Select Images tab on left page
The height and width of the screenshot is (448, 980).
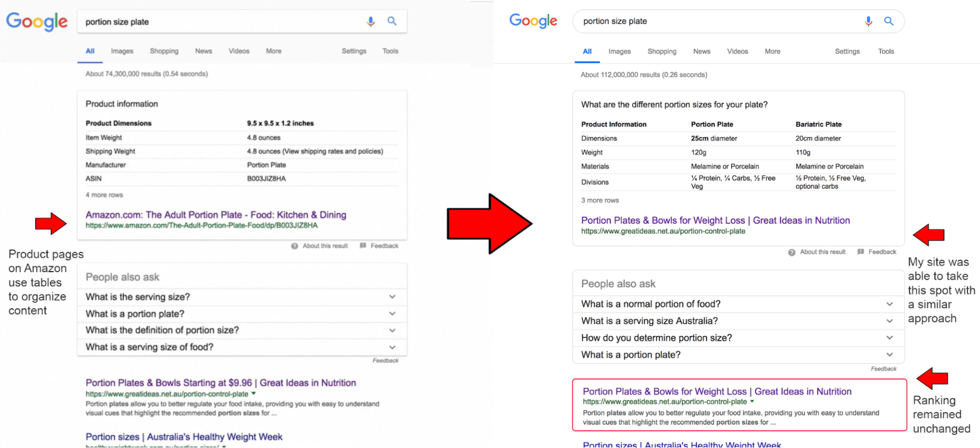point(122,51)
